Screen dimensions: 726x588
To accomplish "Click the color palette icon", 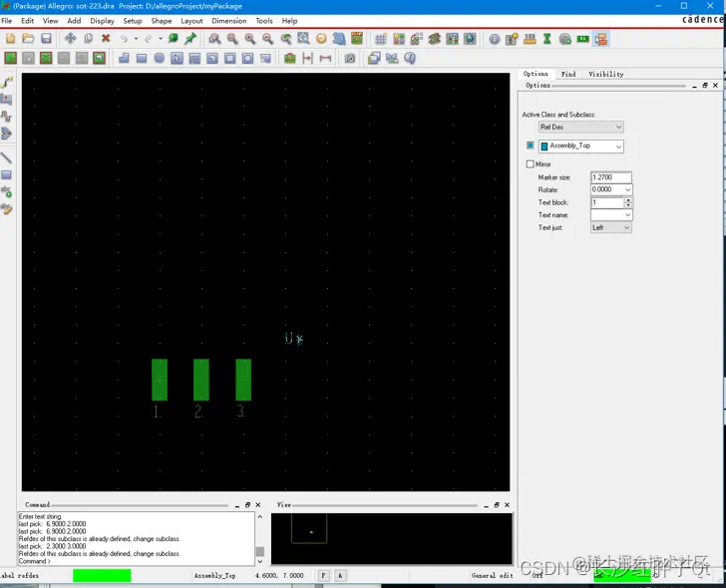I will tap(399, 39).
